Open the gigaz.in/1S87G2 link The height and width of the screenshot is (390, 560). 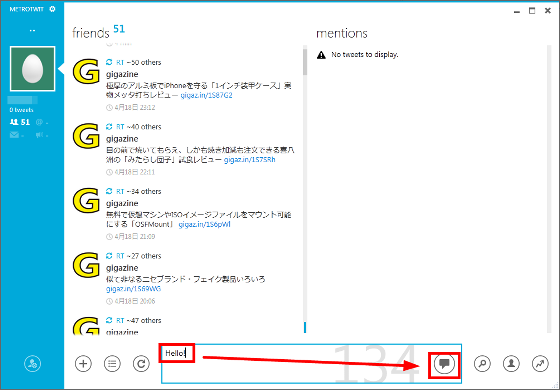206,95
